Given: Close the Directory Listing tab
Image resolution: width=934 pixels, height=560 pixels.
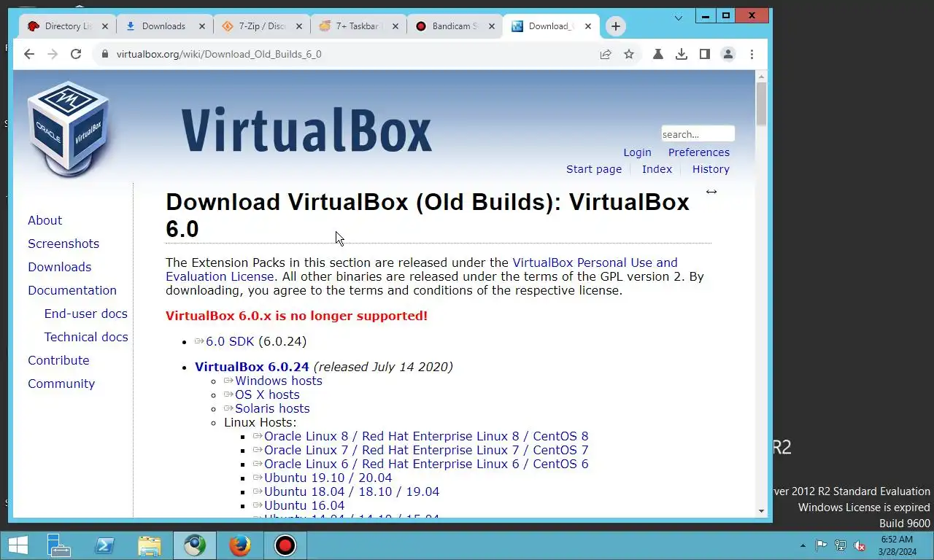Looking at the screenshot, I should pyautogui.click(x=104, y=26).
